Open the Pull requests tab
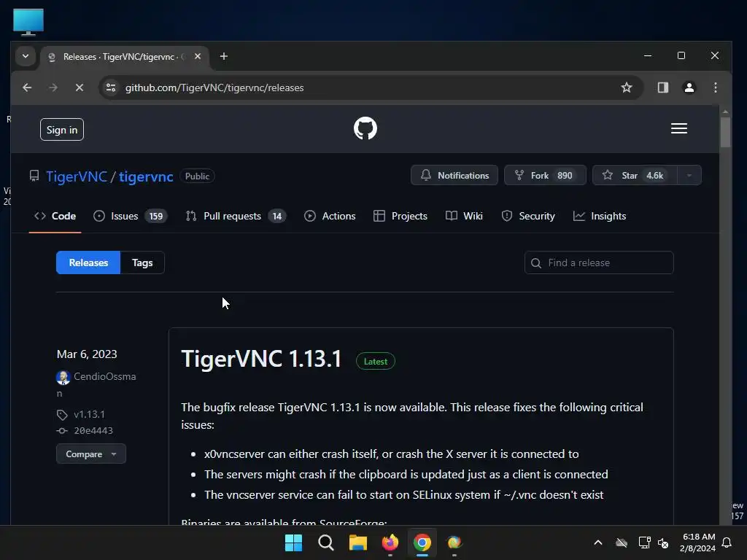This screenshot has width=747, height=560. (236, 216)
